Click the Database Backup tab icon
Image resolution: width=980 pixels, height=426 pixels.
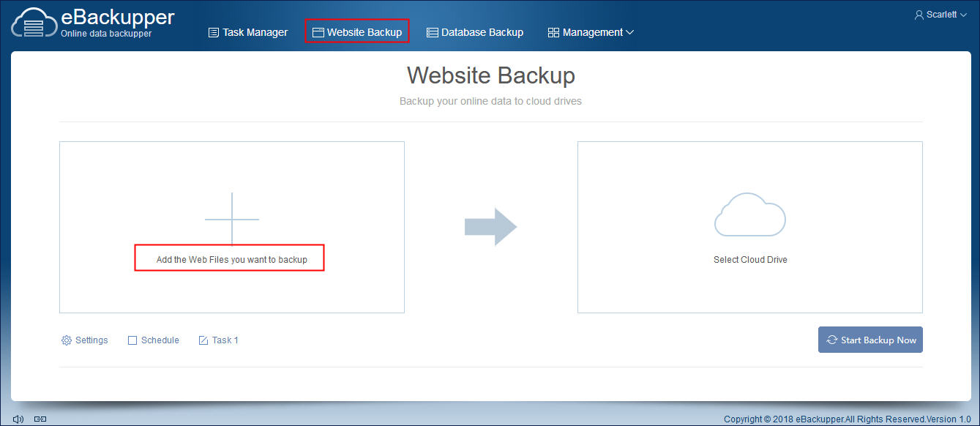click(433, 32)
